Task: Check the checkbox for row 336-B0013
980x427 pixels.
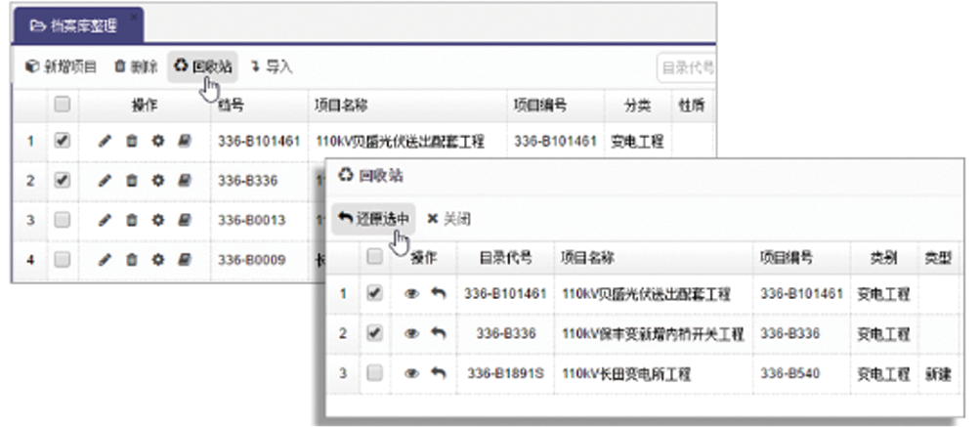Action: pos(62,220)
